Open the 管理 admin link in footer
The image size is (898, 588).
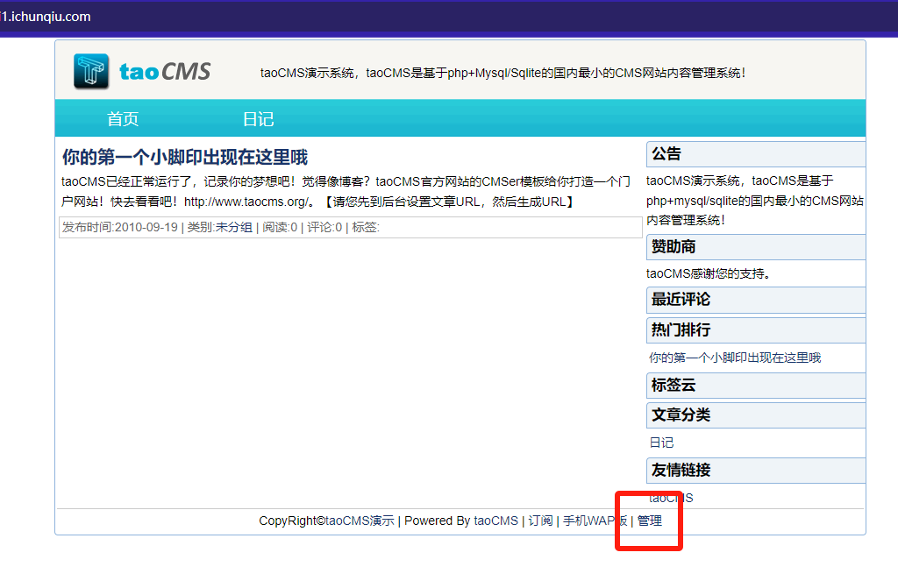(x=650, y=521)
